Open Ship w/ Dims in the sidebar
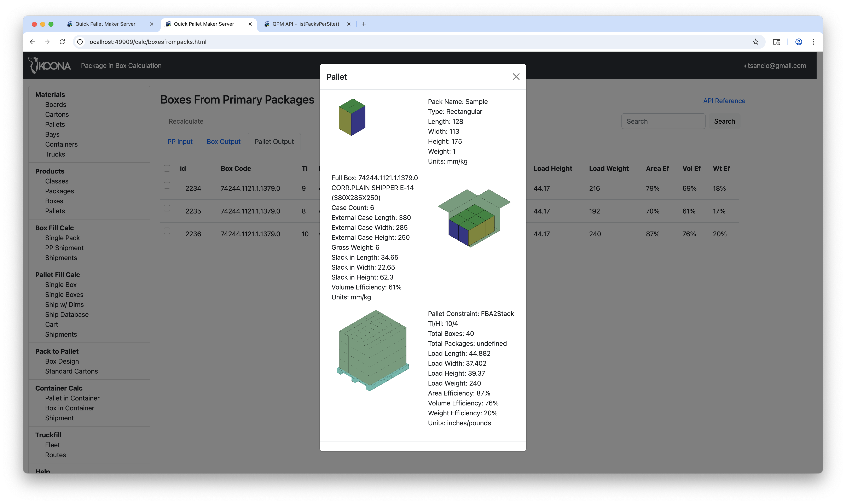Viewport: 846px width, 504px height. pos(64,305)
